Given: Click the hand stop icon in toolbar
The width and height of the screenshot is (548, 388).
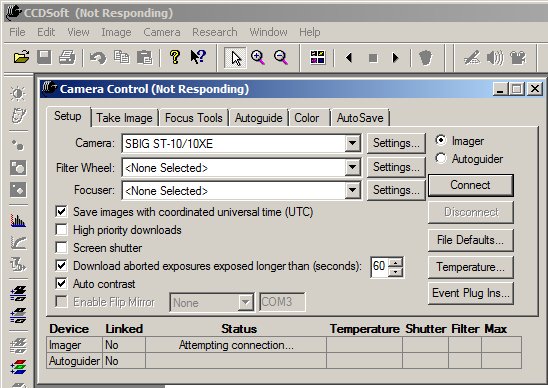Looking at the screenshot, I should pos(425,58).
